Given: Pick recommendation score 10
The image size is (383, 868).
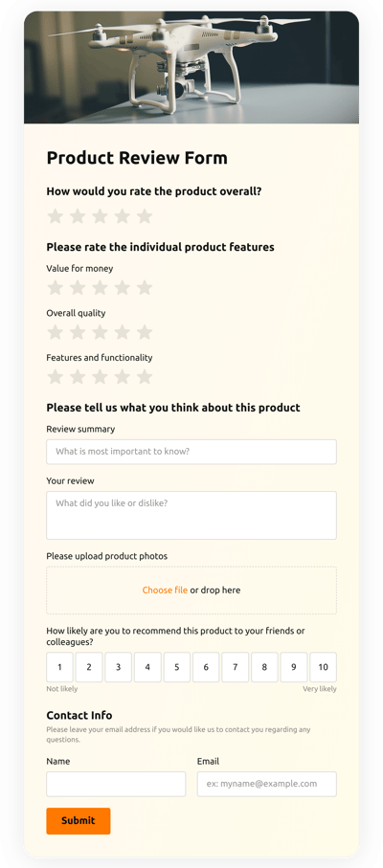Looking at the screenshot, I should tap(324, 667).
